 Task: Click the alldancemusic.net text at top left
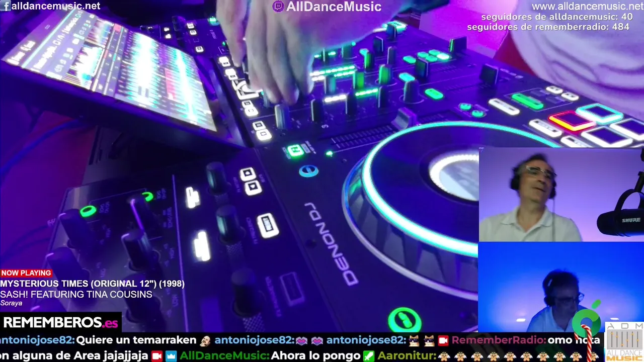coord(56,6)
